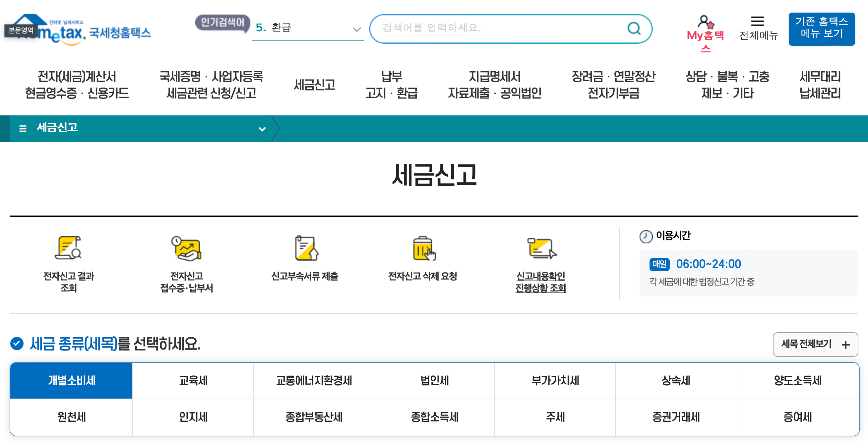
Task: Open the 전체메뉴 hamburger icon
Action: tap(758, 21)
